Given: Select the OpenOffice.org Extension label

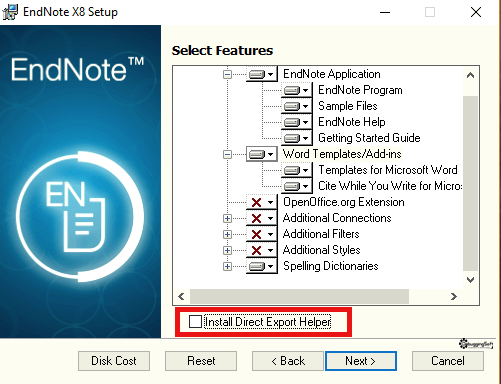Looking at the screenshot, I should (344, 202).
